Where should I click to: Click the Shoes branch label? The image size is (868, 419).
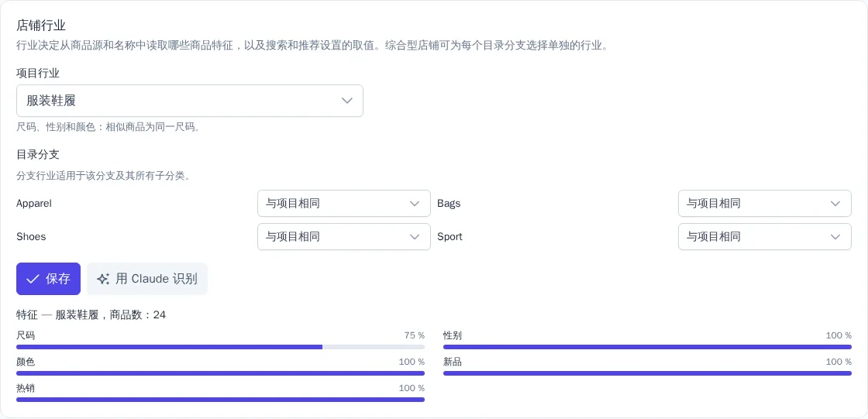[x=32, y=237]
